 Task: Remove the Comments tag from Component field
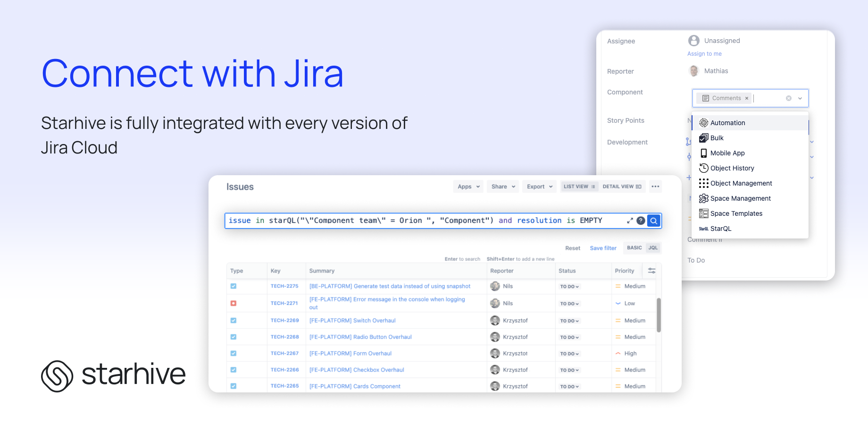pos(747,98)
